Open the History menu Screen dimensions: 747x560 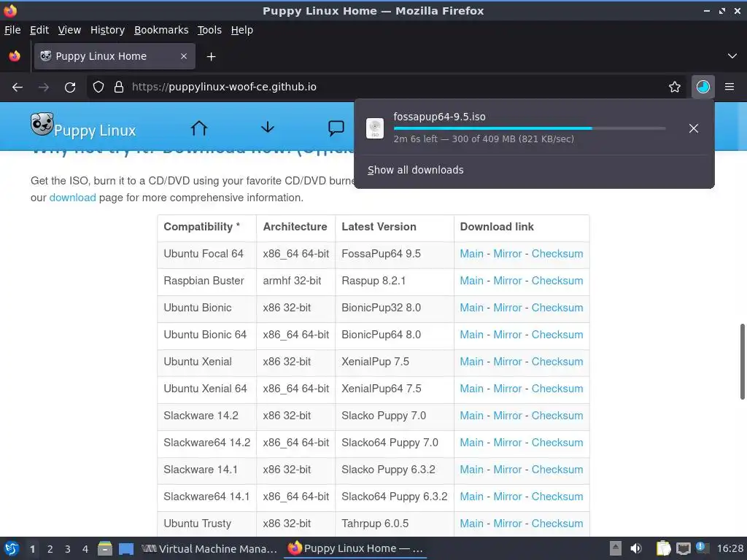(x=107, y=30)
